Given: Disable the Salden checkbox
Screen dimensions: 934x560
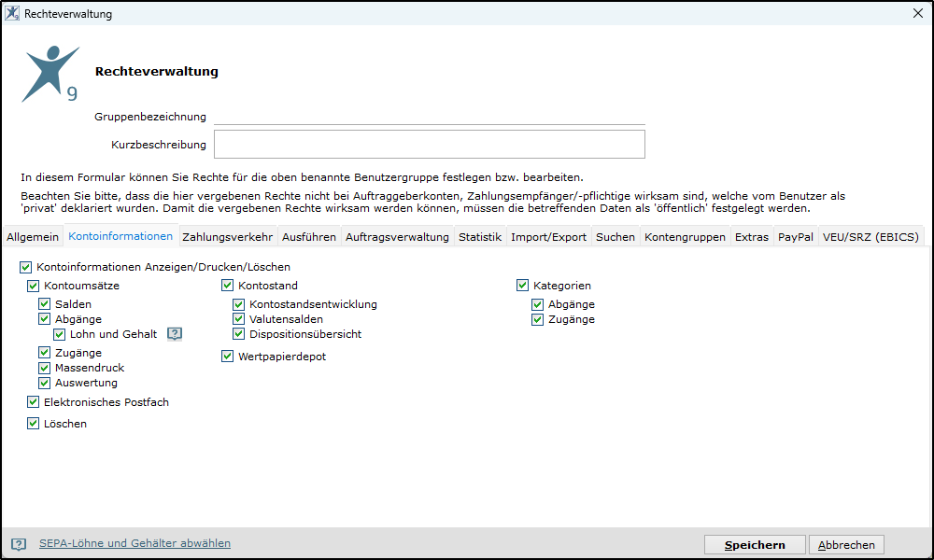Looking at the screenshot, I should (x=44, y=304).
